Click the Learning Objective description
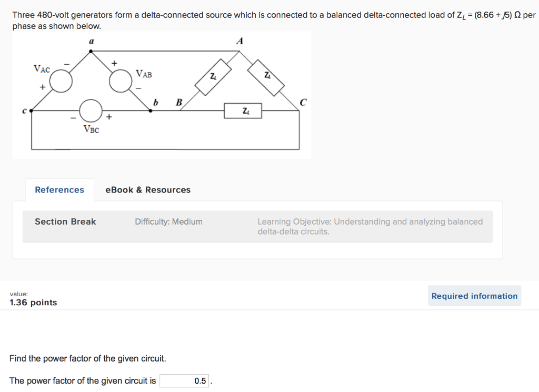The height and width of the screenshot is (392, 539). tap(370, 227)
